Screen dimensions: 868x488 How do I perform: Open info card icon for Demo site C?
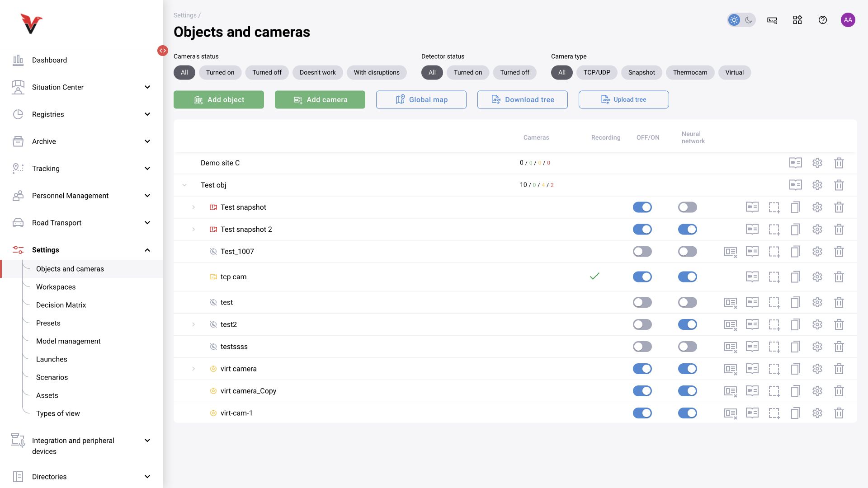(796, 163)
